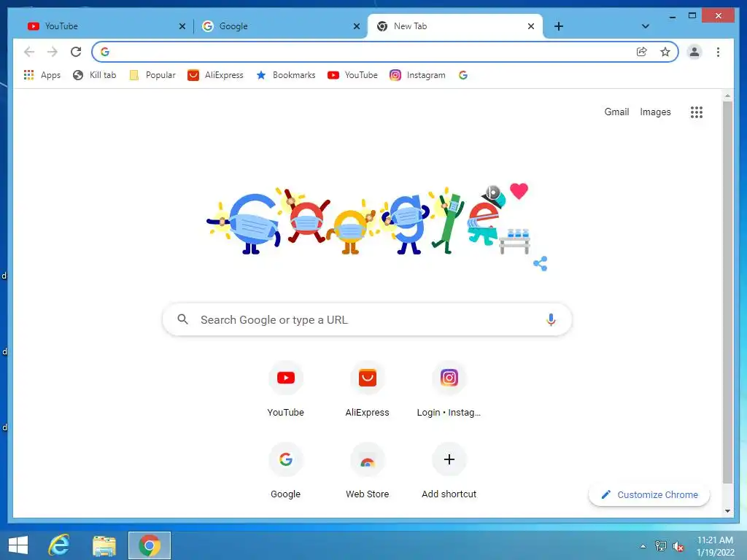The image size is (747, 560).
Task: Open the YouTube bookmark in bookmarks bar
Action: [352, 75]
